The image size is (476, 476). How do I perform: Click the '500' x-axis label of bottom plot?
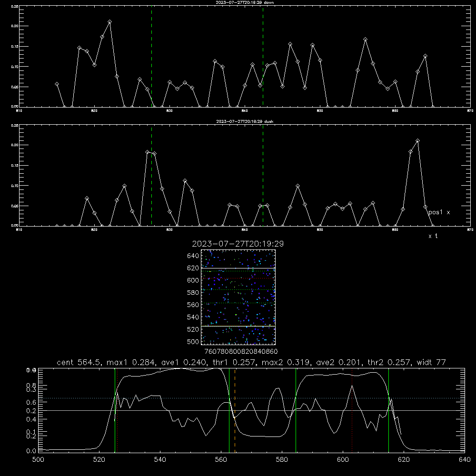38,460
